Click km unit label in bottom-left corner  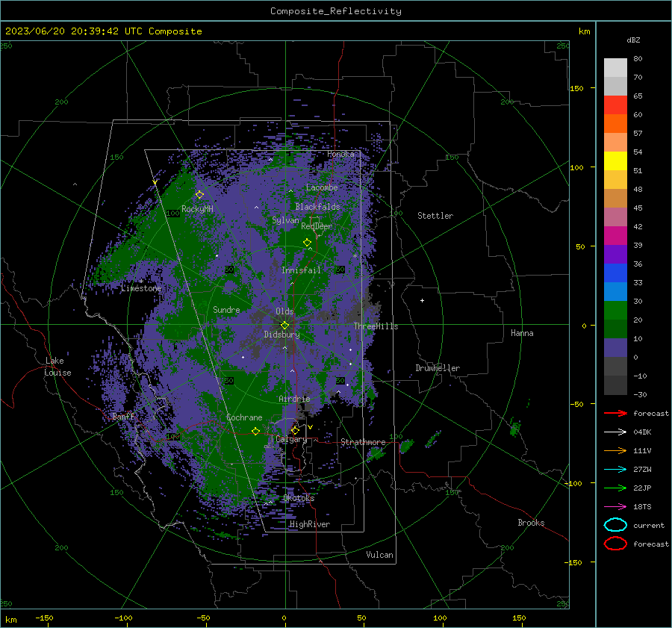[x=10, y=620]
